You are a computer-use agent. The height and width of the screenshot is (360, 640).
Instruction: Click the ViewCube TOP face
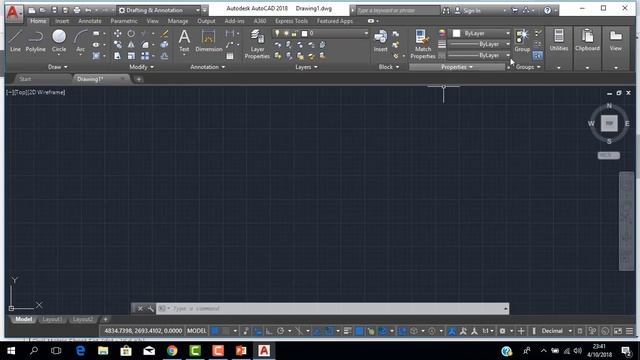609,123
